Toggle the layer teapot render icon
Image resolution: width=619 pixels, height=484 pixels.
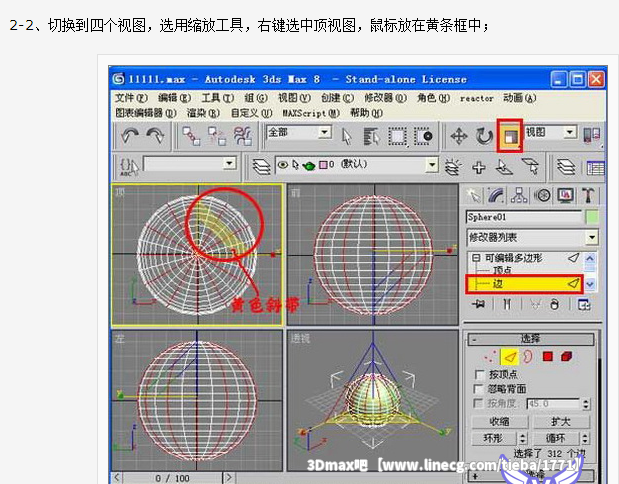309,165
